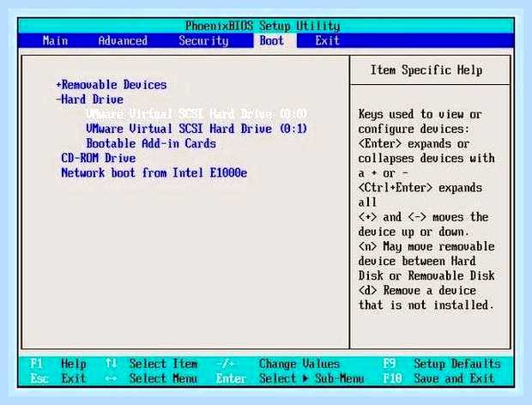This screenshot has width=532, height=405.
Task: Click the F1 Help key hint
Action: coord(58,364)
